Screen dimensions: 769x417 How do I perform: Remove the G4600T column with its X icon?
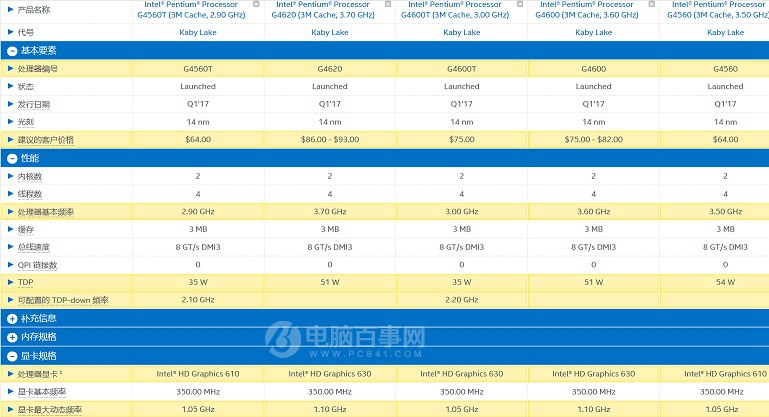coord(520,4)
